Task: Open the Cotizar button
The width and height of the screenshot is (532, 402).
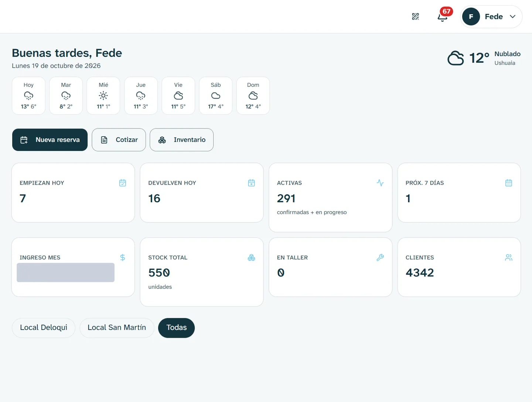Action: click(x=119, y=140)
